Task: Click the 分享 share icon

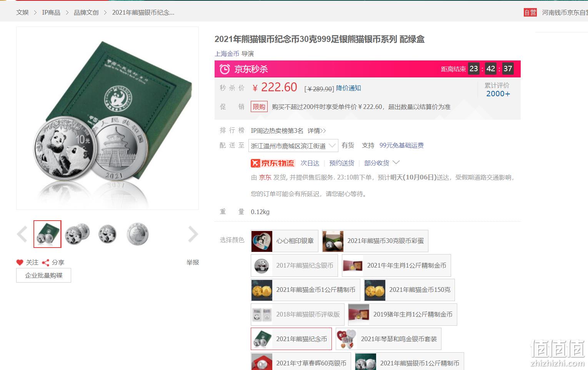Action: pyautogui.click(x=45, y=263)
